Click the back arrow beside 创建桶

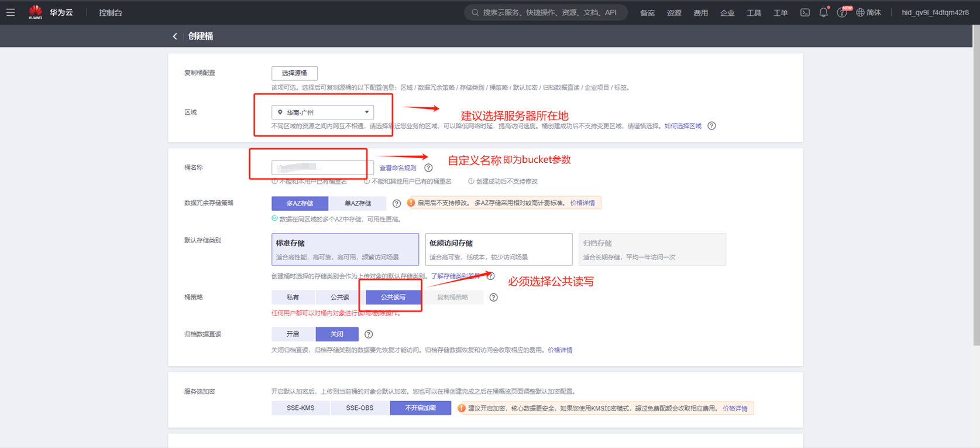tap(175, 36)
